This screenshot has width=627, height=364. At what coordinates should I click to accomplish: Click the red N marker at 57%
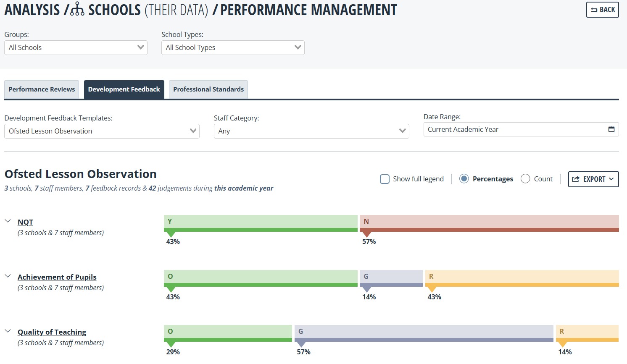click(x=366, y=234)
